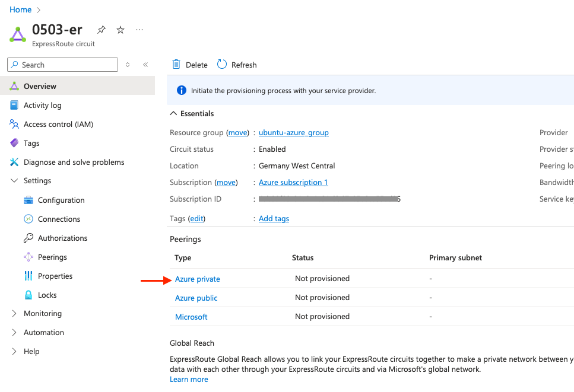This screenshot has width=574, height=392.
Task: Open Microsoft peering
Action: [191, 317]
